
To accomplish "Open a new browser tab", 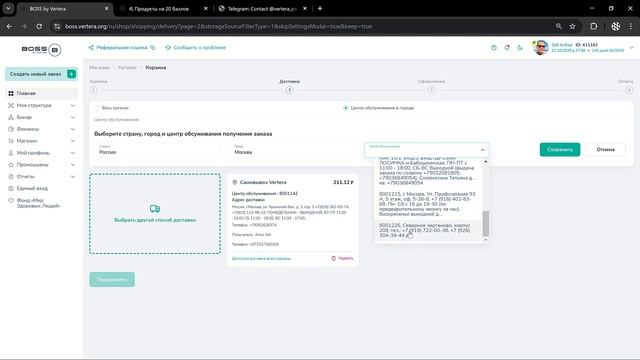I will pyautogui.click(x=320, y=9).
